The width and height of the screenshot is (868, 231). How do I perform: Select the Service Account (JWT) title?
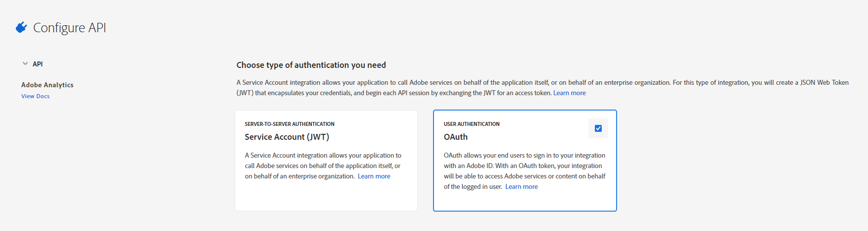[x=287, y=137]
